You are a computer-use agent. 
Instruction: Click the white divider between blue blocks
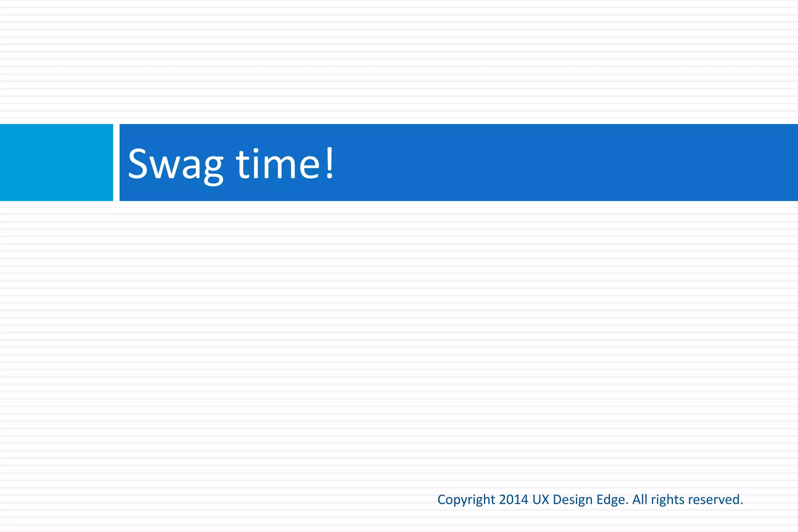point(116,163)
